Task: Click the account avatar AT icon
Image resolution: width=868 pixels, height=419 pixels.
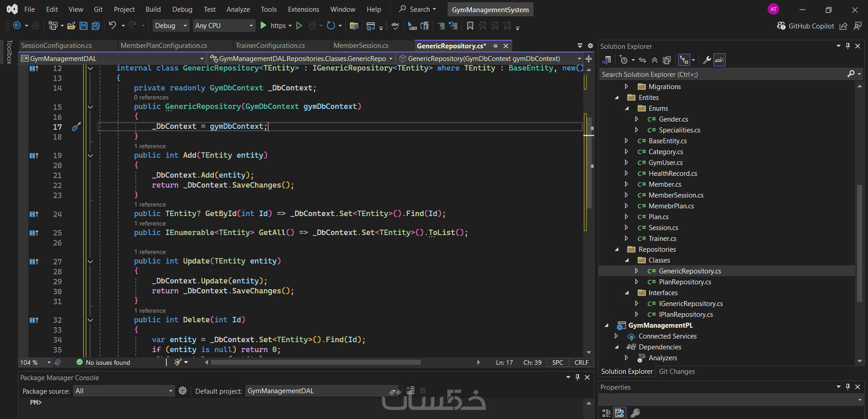Action: point(774,9)
